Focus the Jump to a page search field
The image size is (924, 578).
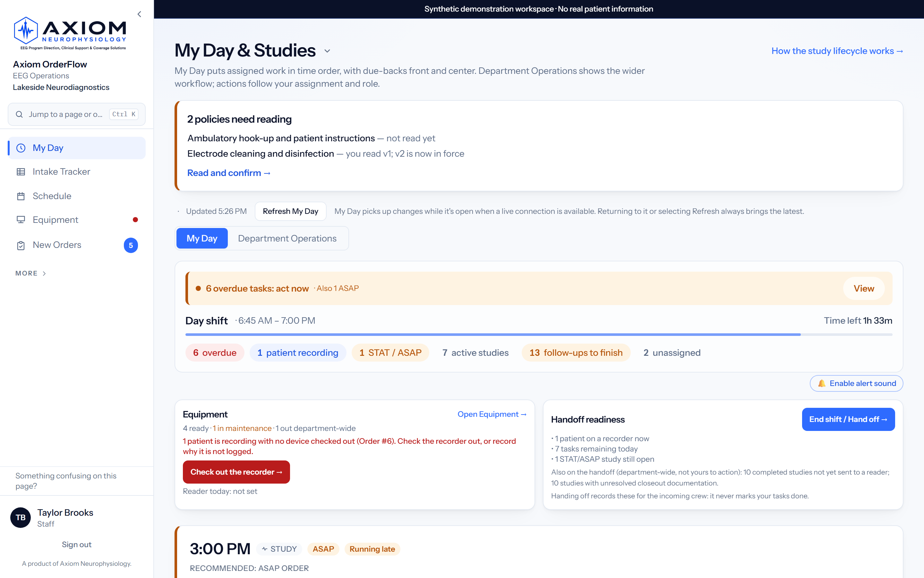(76, 114)
